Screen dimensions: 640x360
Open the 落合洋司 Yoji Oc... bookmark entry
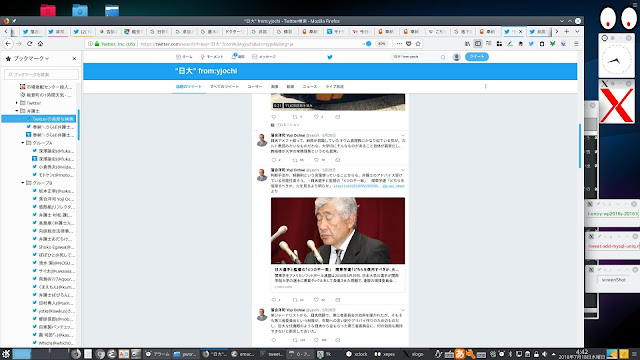pos(53,199)
